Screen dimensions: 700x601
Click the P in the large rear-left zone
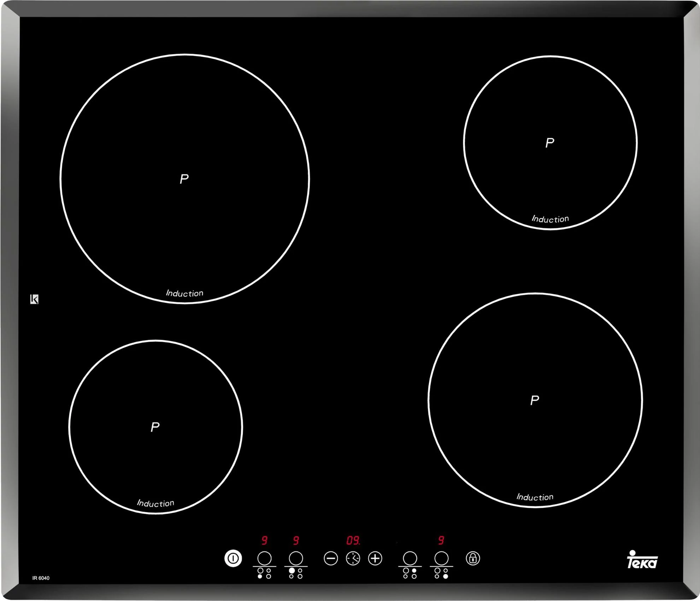[184, 179]
